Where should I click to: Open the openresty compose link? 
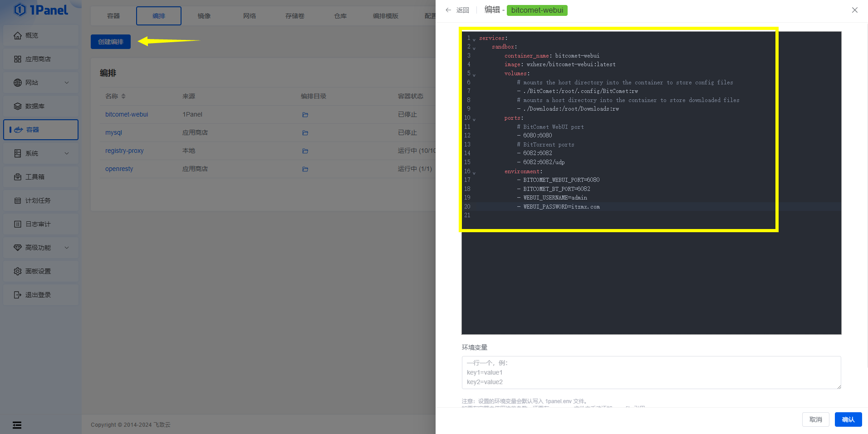tap(119, 169)
